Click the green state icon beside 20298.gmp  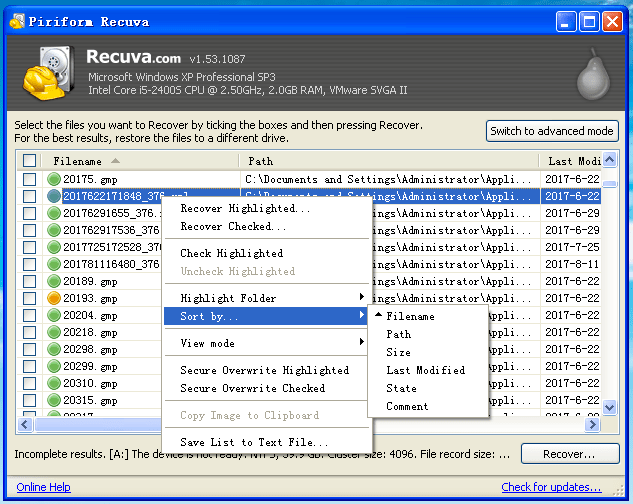pos(54,349)
